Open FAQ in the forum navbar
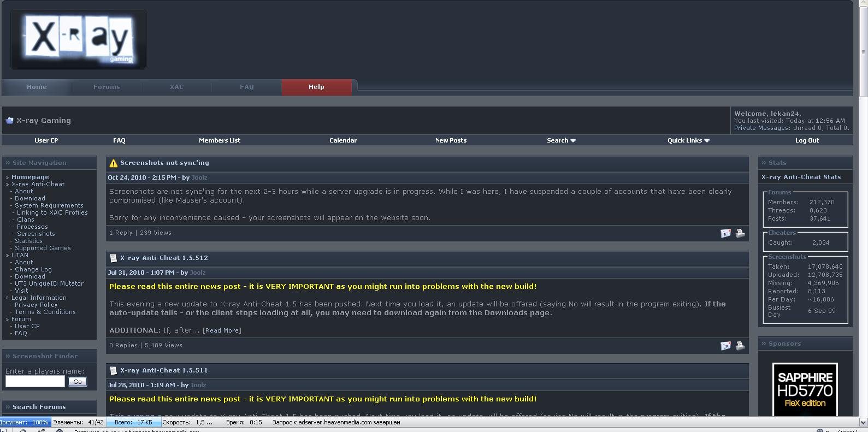The image size is (868, 432). coord(119,140)
